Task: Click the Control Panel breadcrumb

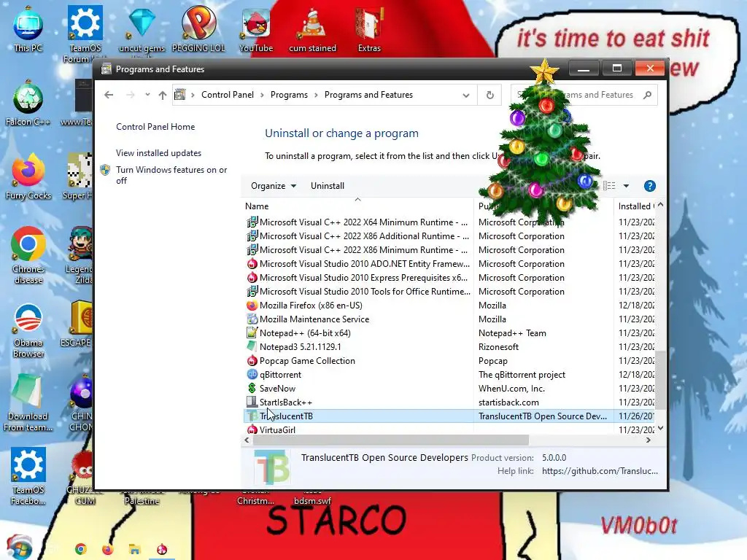Action: (228, 95)
